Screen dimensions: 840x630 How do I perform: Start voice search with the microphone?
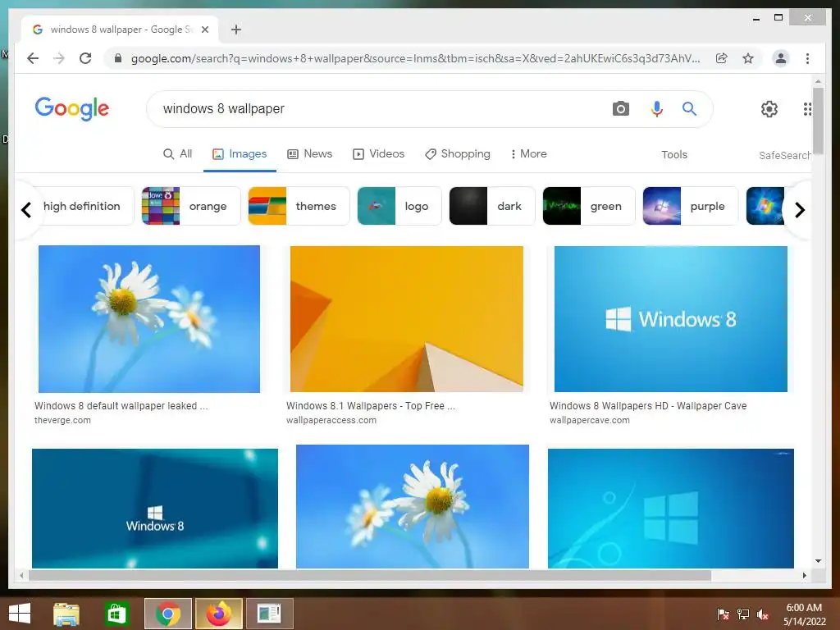coord(657,109)
